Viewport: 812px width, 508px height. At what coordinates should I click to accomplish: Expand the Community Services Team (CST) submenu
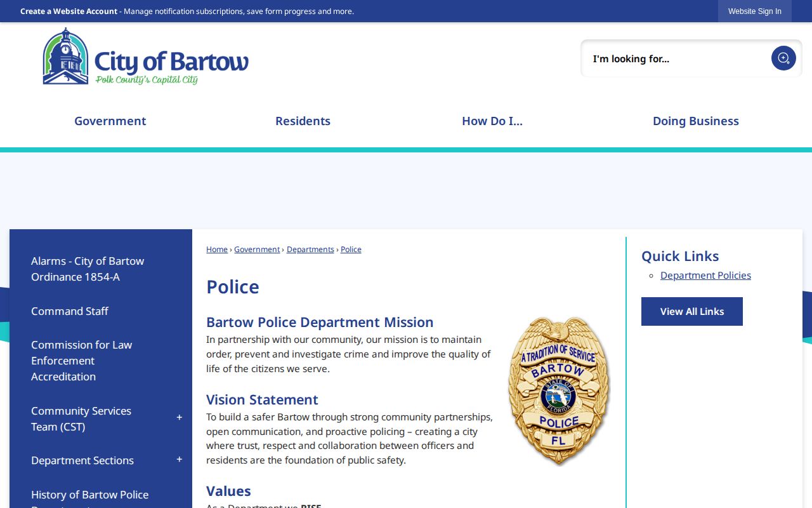[180, 418]
